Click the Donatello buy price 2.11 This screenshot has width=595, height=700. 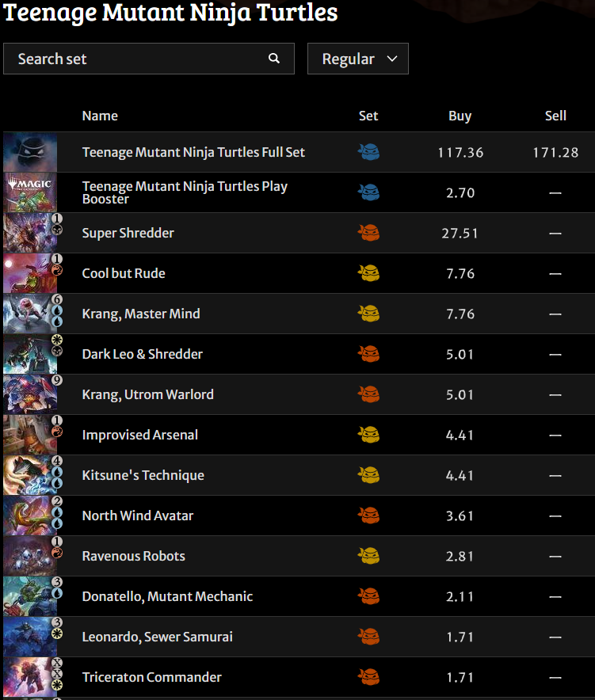pos(460,597)
